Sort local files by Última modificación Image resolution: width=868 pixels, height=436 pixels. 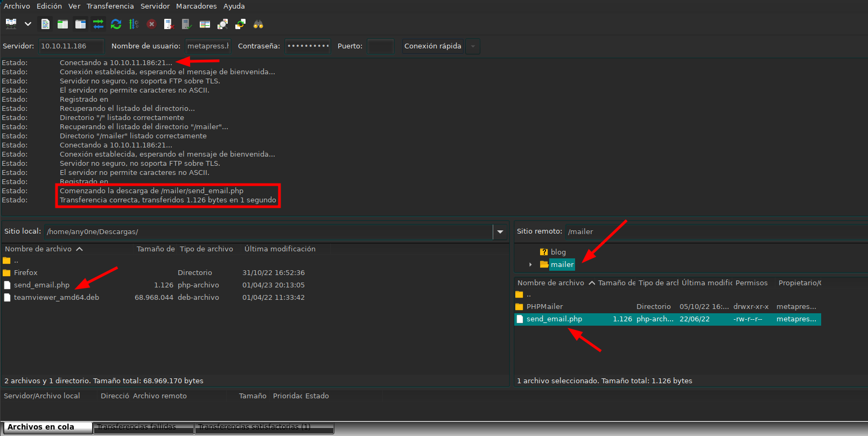point(280,249)
